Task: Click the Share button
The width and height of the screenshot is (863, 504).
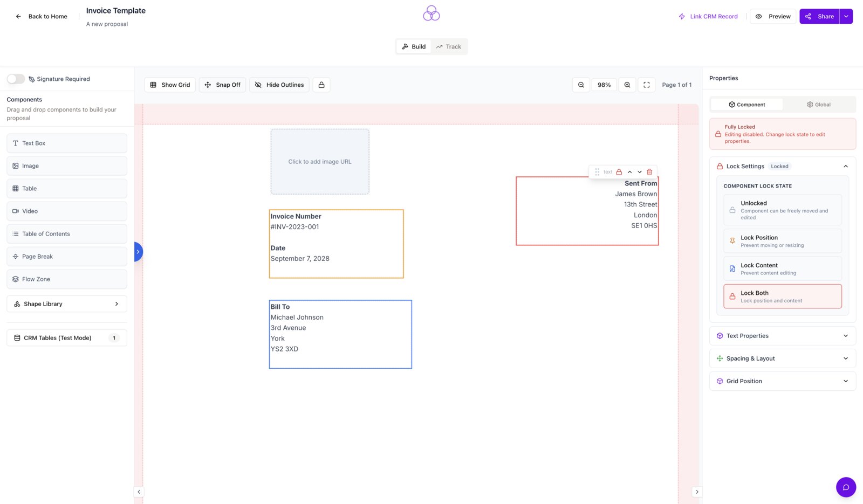Action: tap(819, 17)
